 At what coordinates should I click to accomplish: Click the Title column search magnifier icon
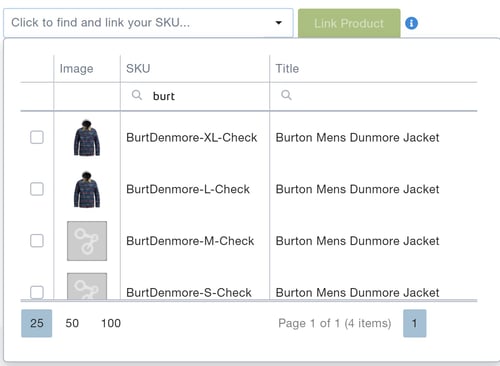tap(286, 95)
